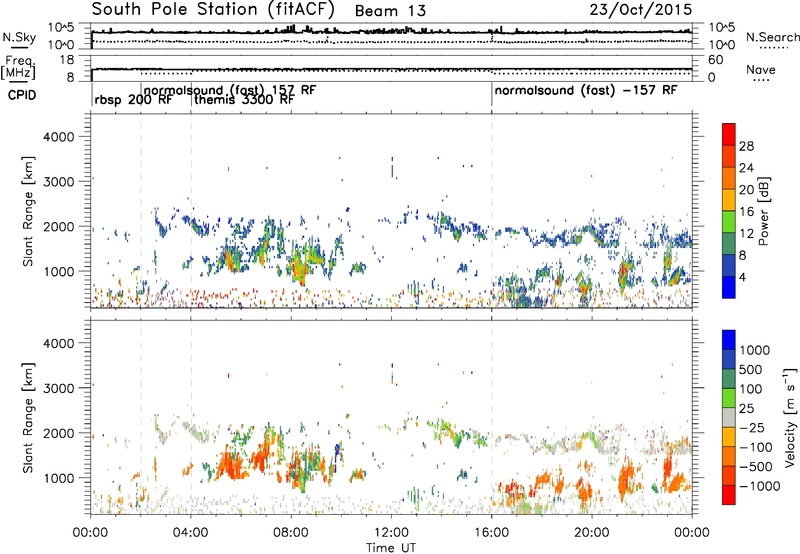The width and height of the screenshot is (800, 554).
Task: Click the 'Velocity [m s-1]' colorbar label
Action: click(790, 417)
